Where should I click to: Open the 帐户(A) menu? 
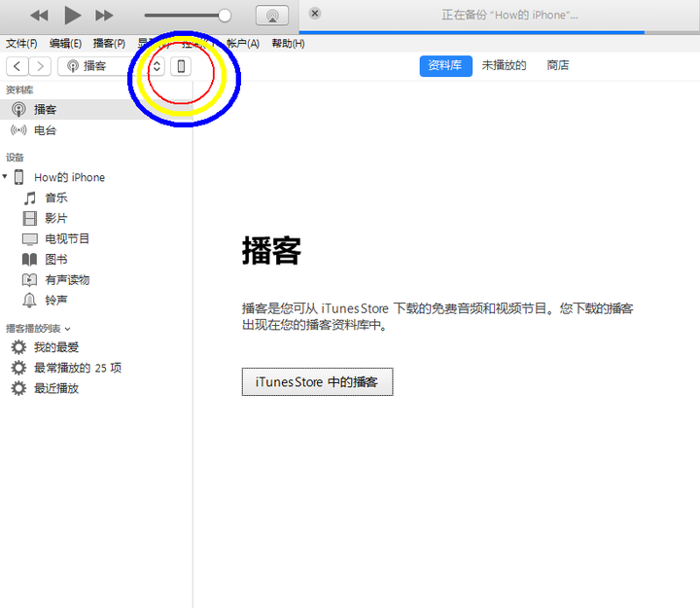click(243, 44)
